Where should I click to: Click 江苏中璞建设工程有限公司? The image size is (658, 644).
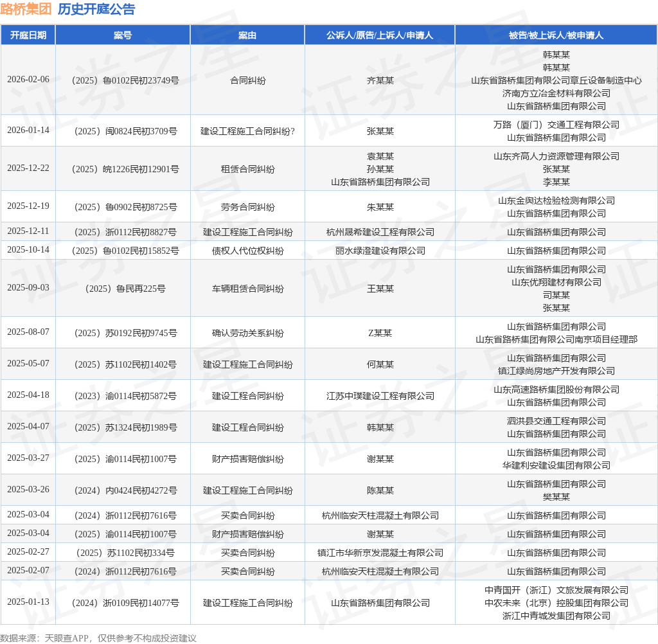point(380,396)
